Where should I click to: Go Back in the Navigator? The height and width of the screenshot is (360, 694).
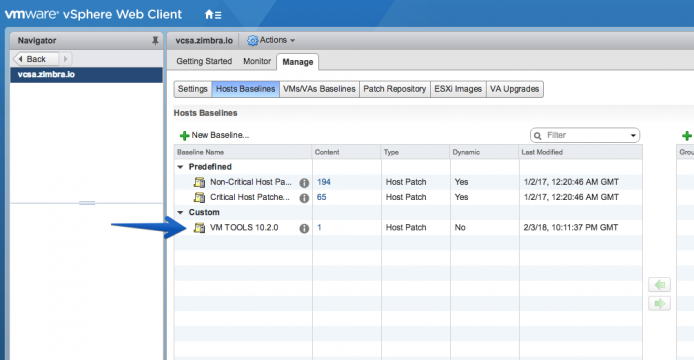pyautogui.click(x=35, y=59)
